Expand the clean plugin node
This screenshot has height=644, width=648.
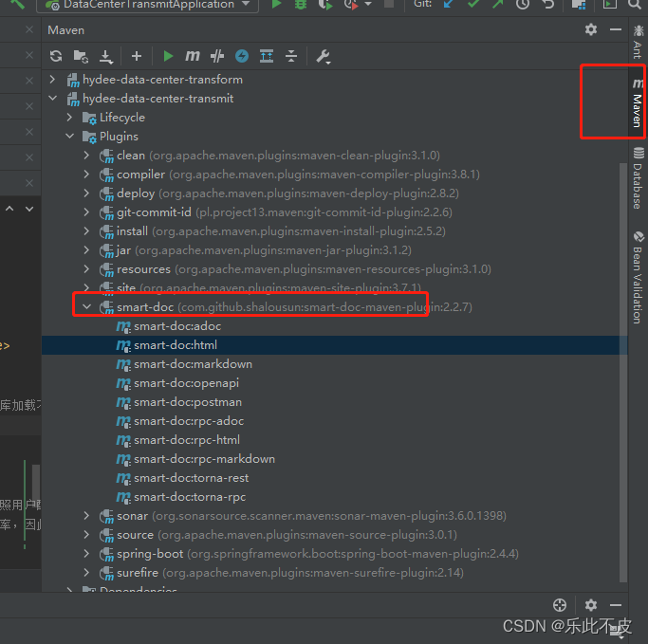[x=86, y=155]
